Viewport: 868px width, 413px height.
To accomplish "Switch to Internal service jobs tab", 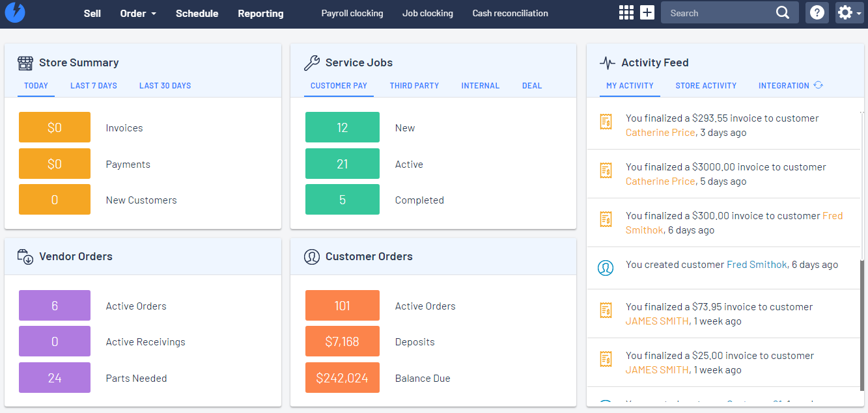I will tap(481, 86).
